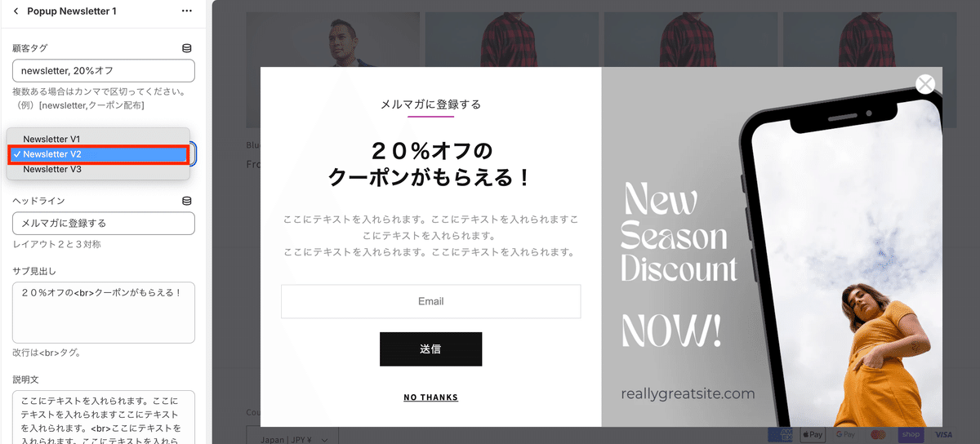Viewport: 980px width, 444px height.
Task: Choose the checked Newsletter V2 option
Action: click(x=99, y=154)
